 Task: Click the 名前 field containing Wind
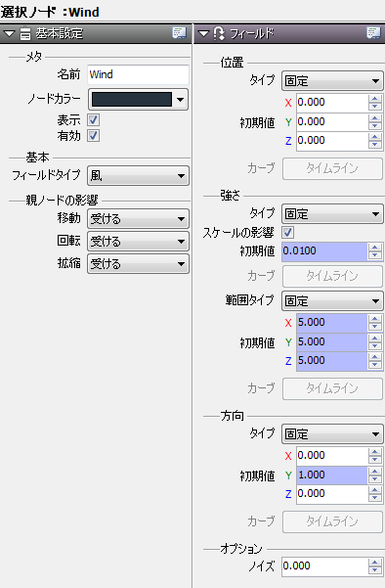tap(138, 74)
